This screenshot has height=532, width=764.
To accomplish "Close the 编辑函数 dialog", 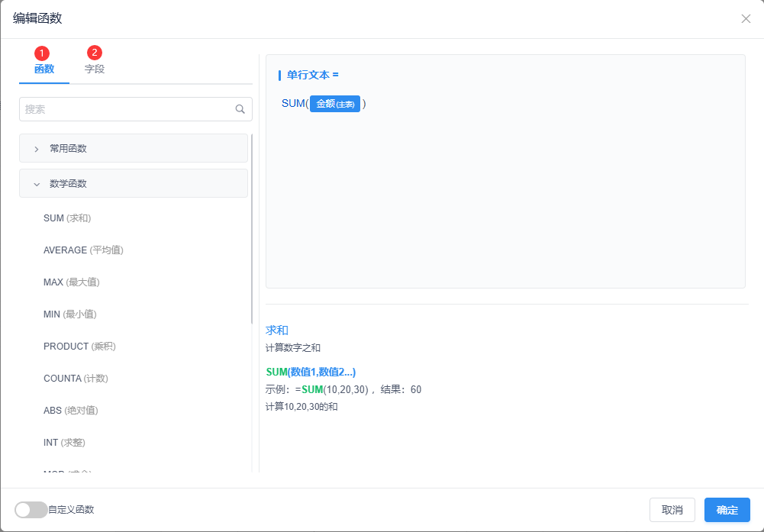I will [x=746, y=19].
